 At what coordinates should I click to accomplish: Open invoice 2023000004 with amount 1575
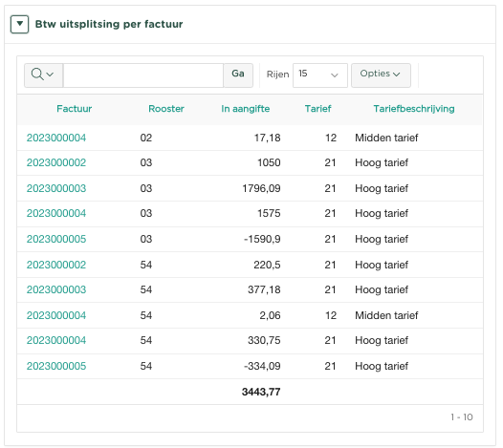click(x=56, y=213)
